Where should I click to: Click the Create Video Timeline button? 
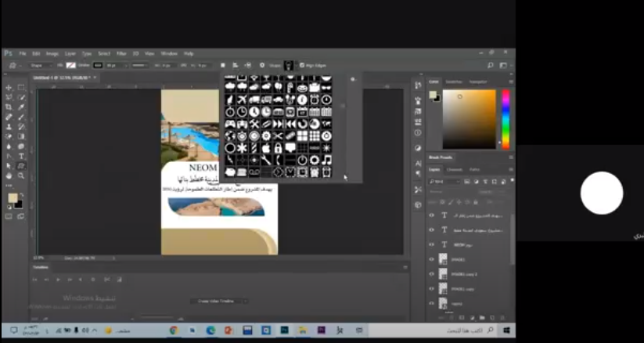click(217, 301)
